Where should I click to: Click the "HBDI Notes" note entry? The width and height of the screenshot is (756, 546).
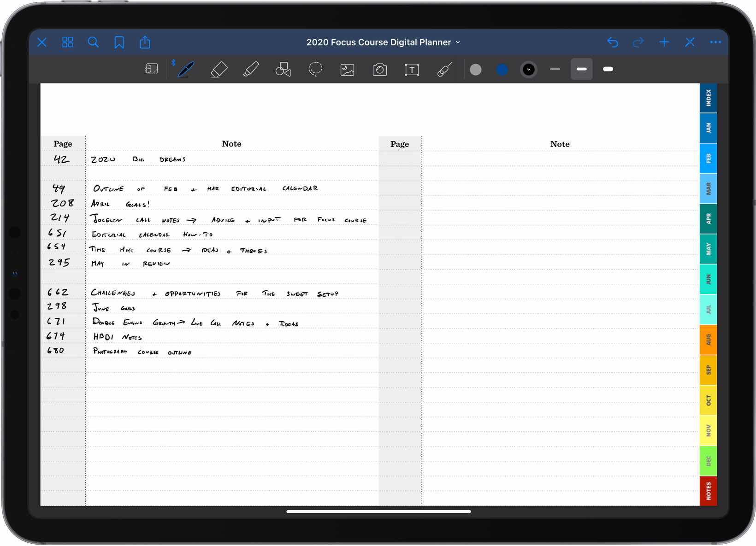118,337
